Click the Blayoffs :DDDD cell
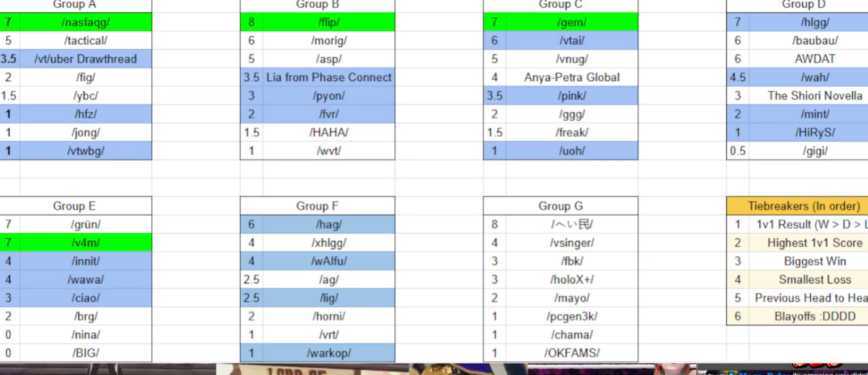The image size is (868, 375). click(x=814, y=317)
